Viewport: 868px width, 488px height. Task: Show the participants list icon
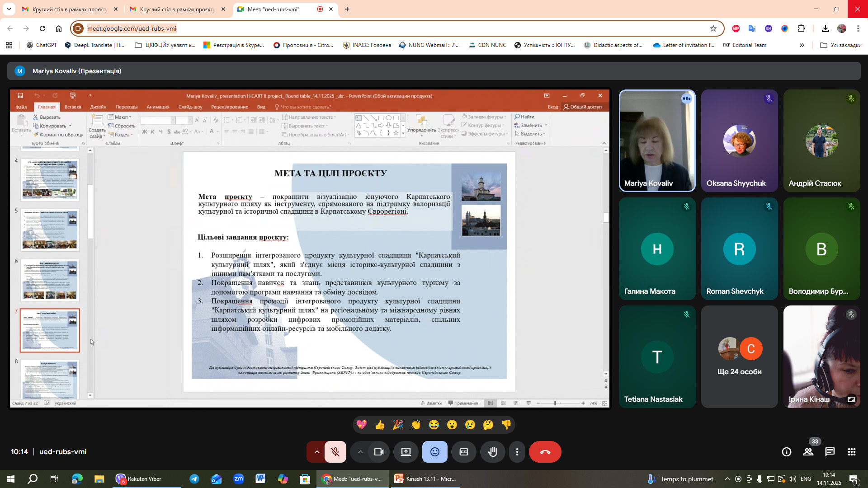tap(808, 452)
